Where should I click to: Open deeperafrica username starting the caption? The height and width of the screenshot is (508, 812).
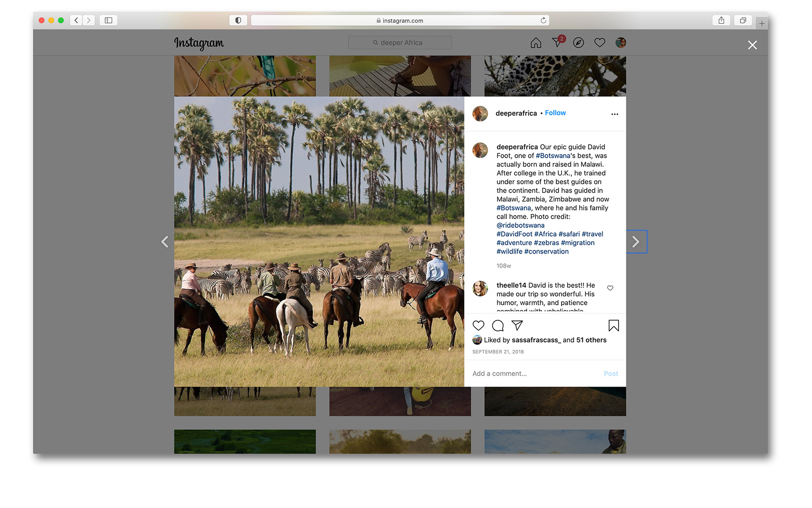(x=517, y=147)
